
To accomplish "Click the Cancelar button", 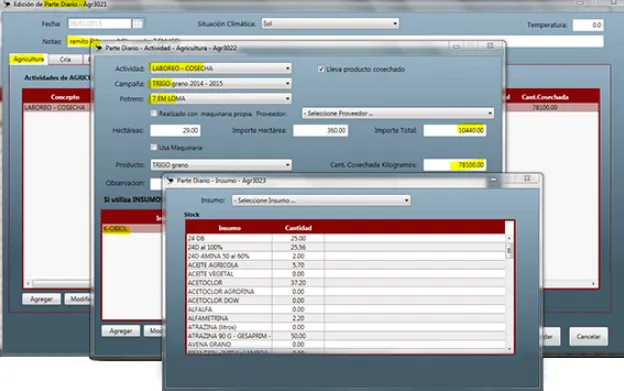I will point(588,337).
